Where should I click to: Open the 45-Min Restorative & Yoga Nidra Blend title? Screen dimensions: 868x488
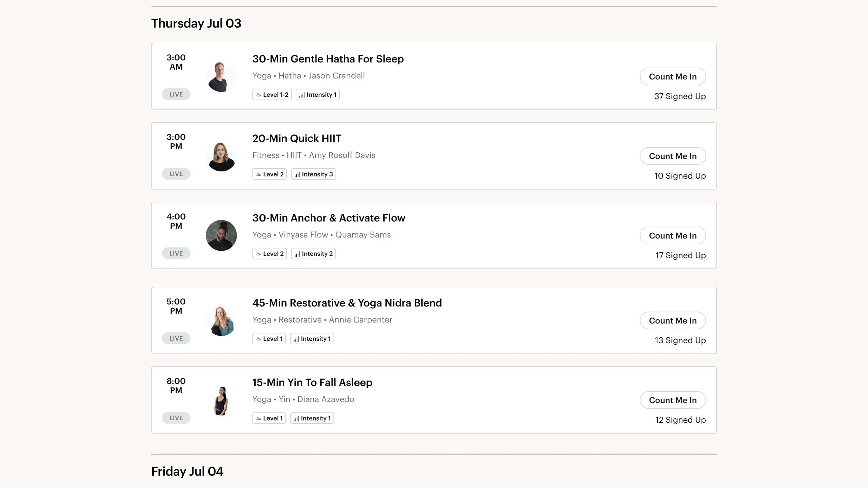click(347, 303)
